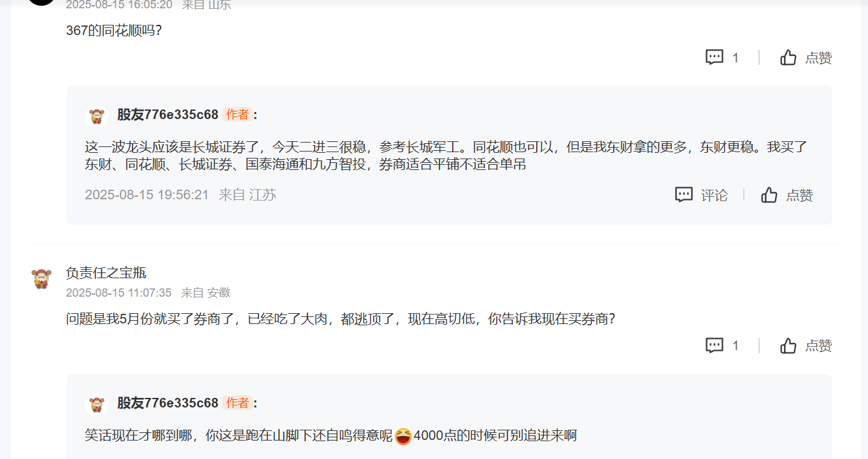868x459 pixels.
Task: Like 负责任之宝瓶's comment with thumbs-up icon
Action: click(788, 346)
